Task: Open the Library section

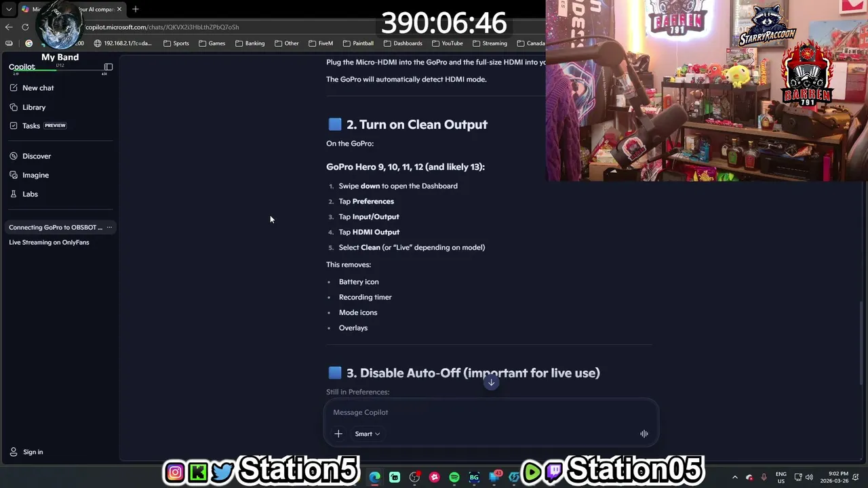Action: [x=34, y=107]
